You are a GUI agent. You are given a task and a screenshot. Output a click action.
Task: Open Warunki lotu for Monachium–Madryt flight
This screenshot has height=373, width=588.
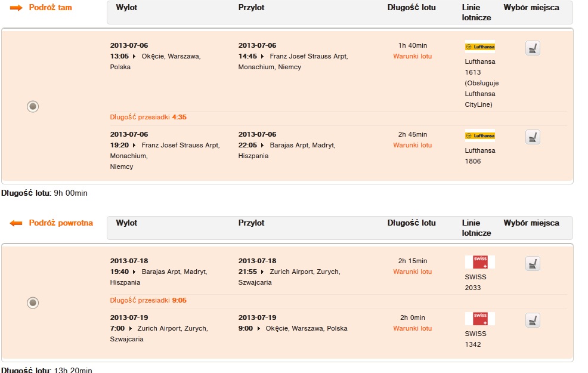point(413,145)
